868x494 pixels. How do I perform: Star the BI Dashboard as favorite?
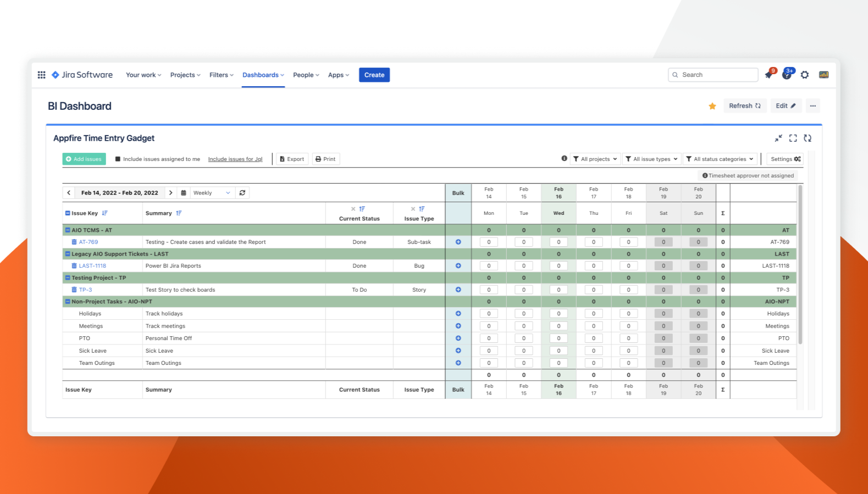point(712,106)
